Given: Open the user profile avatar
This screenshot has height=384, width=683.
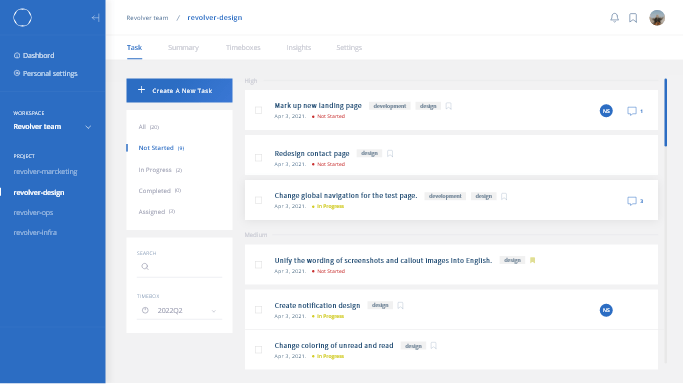Looking at the screenshot, I should tap(657, 18).
